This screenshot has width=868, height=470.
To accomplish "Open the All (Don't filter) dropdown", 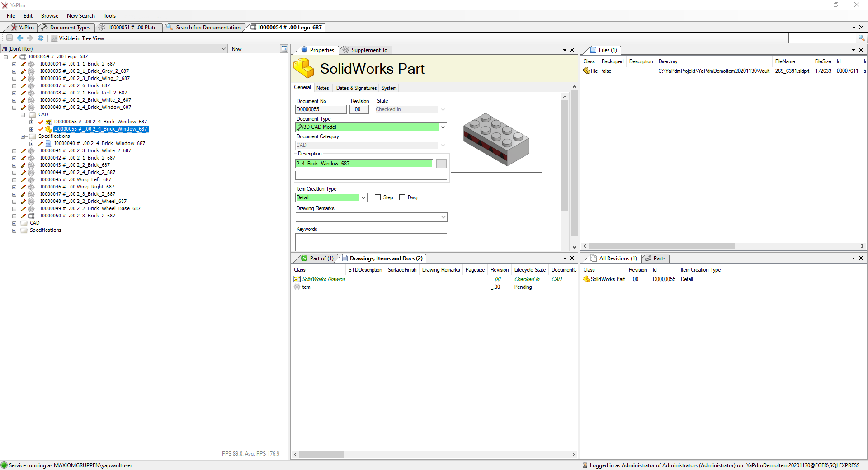I will coord(224,49).
